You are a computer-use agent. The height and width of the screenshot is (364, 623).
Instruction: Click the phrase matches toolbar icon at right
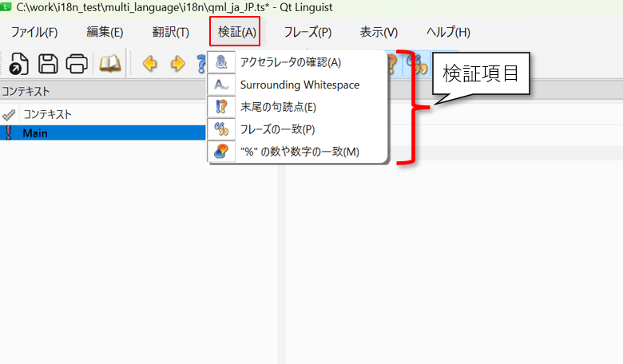point(416,64)
